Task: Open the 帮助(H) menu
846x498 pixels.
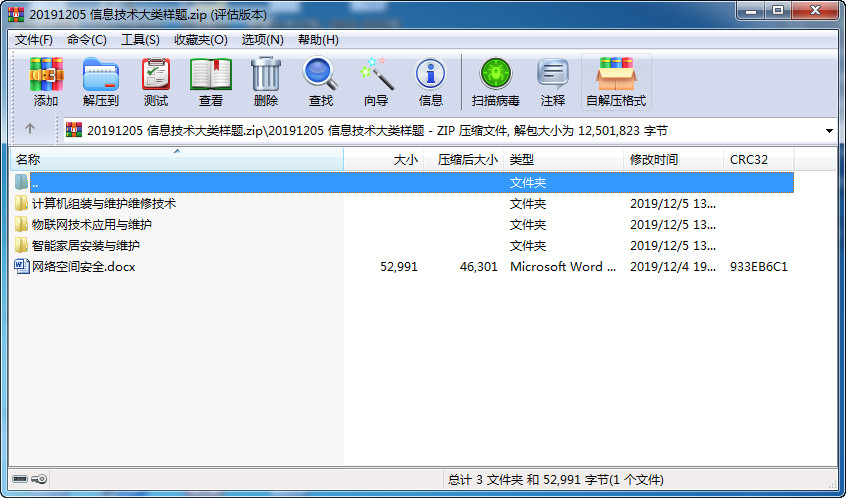Action: coord(318,40)
